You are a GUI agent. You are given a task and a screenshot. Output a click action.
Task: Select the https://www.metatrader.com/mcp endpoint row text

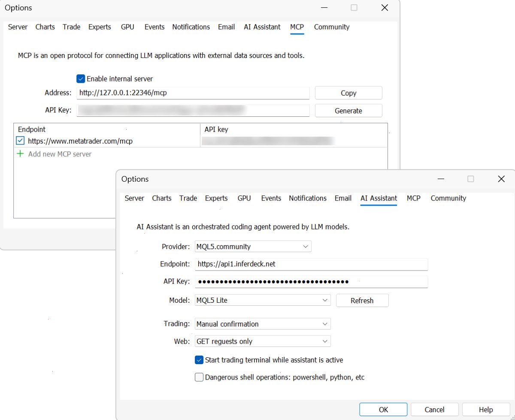(80, 141)
